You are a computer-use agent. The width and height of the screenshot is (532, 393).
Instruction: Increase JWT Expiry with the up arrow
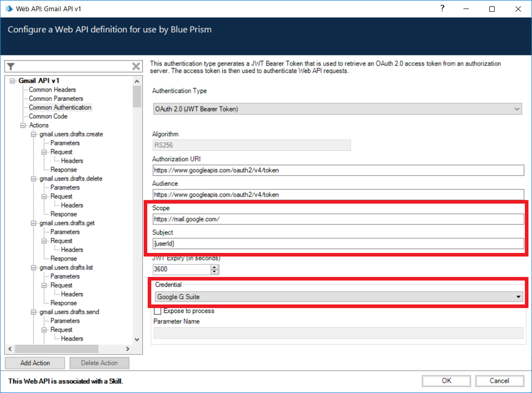(214, 267)
